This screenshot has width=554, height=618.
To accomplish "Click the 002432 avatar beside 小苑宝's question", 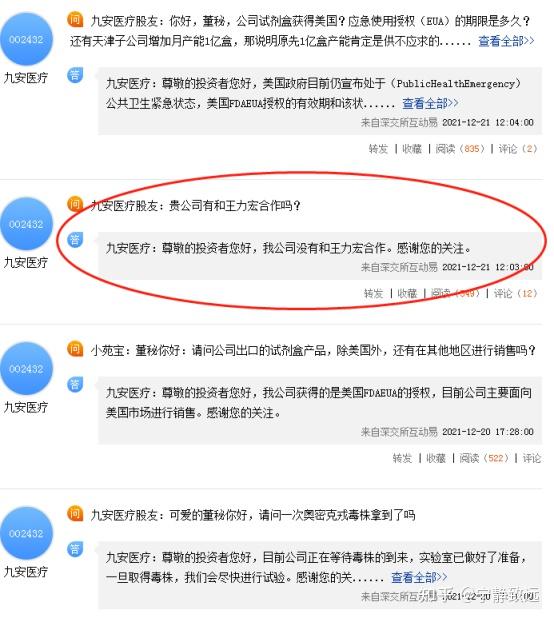I will 26,369.
